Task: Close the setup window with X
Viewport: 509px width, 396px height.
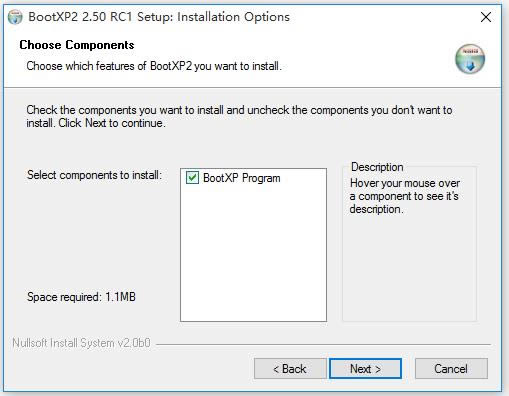Action: 486,17
